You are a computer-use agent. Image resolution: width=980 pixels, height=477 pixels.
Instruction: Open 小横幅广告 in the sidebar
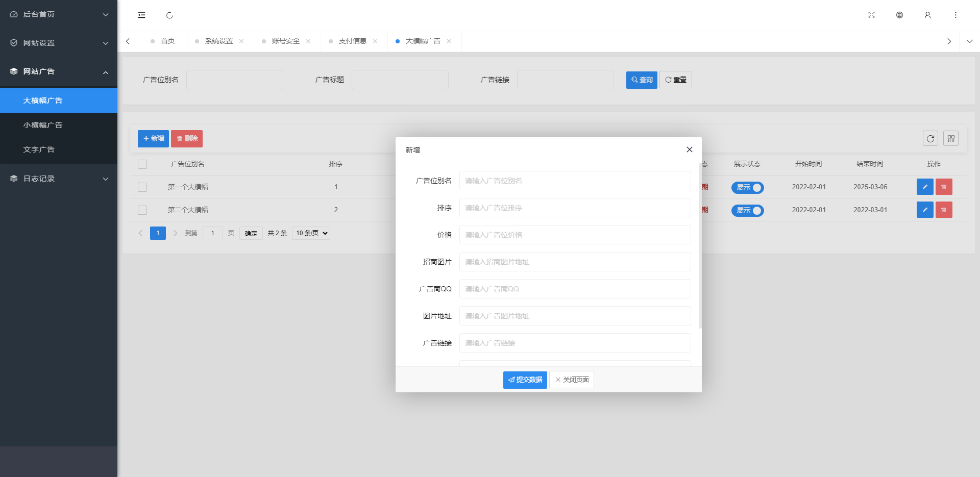click(59, 125)
